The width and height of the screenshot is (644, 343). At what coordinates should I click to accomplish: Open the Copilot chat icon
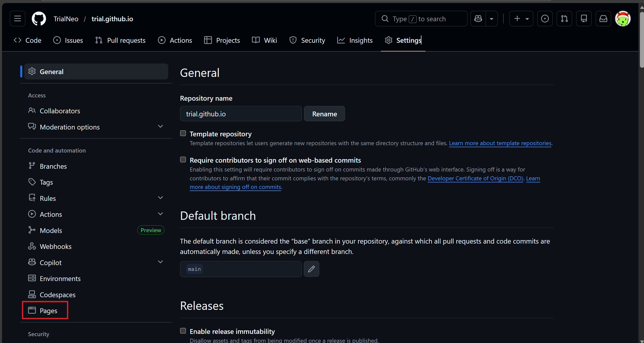(478, 18)
